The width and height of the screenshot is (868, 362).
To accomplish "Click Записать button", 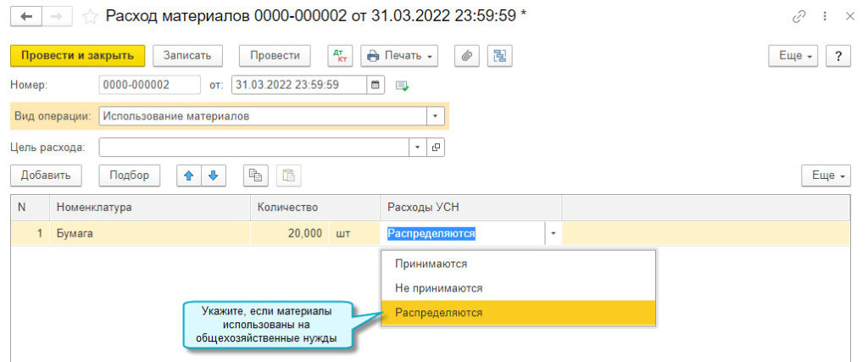I will pyautogui.click(x=187, y=56).
